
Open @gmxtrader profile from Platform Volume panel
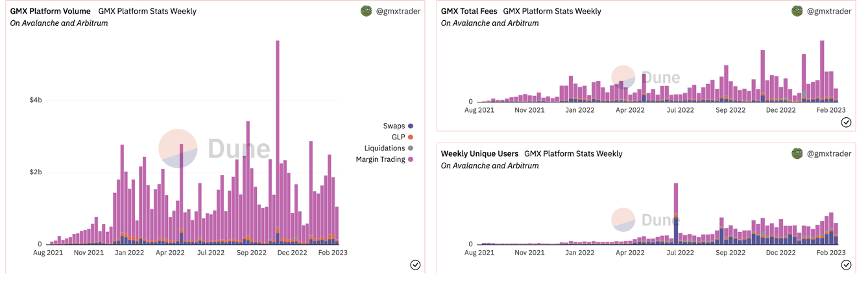[x=398, y=11]
